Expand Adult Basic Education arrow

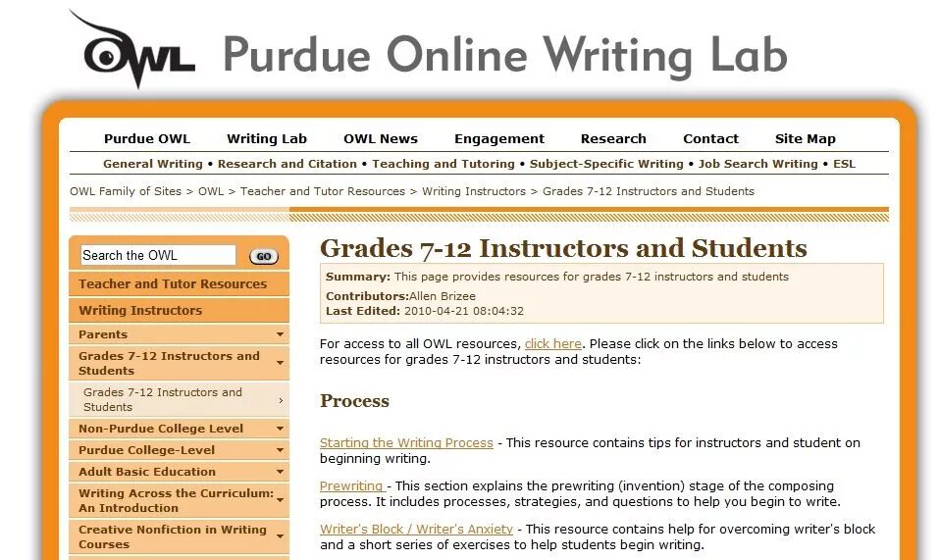click(x=280, y=472)
